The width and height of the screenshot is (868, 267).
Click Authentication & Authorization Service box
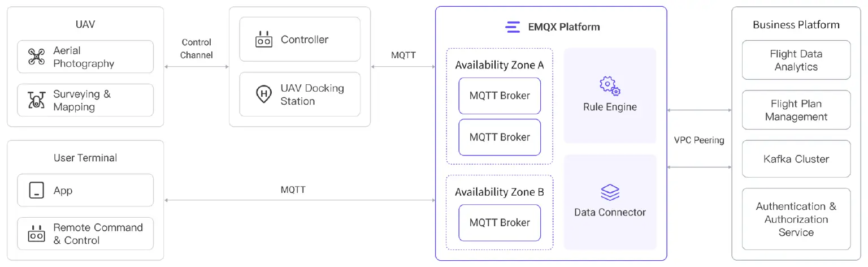point(796,219)
